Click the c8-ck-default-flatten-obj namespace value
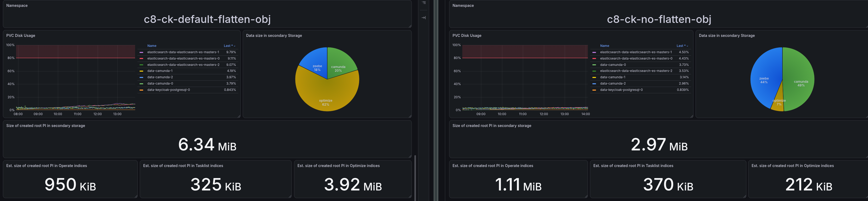 tap(207, 19)
